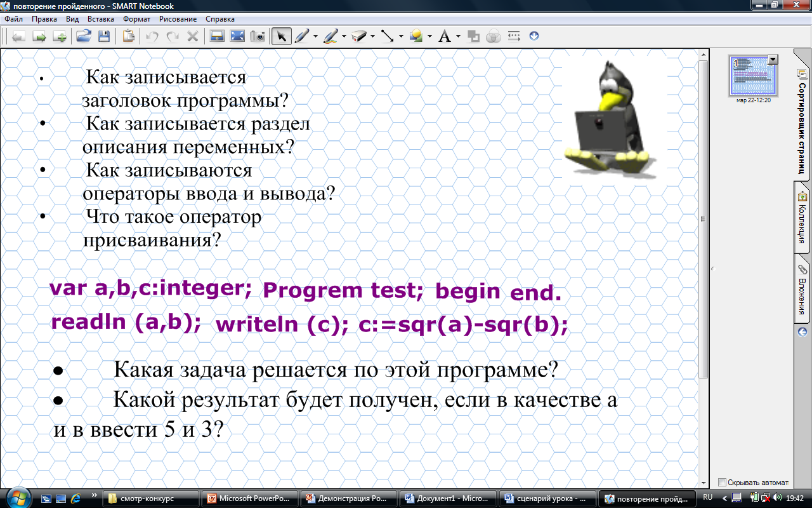Open the screen shade tool

217,36
